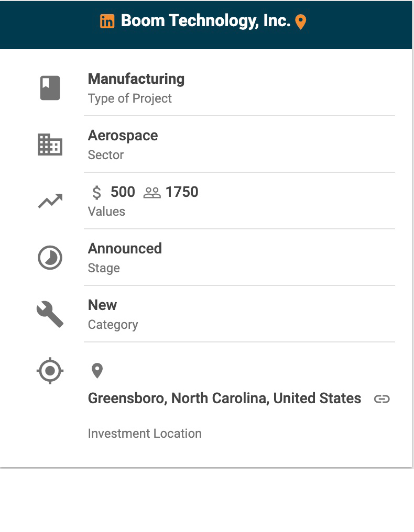Click the 1750 jobs value
Image resolution: width=414 pixels, height=532 pixels.
point(182,192)
